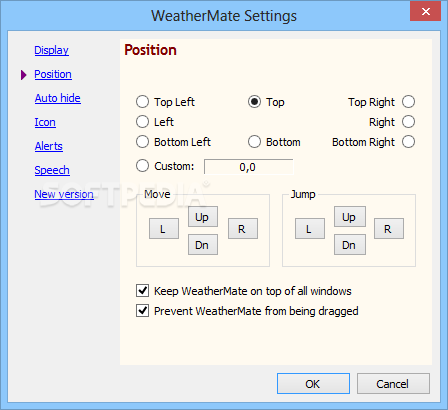Select the Bottom Right radio button

point(408,142)
